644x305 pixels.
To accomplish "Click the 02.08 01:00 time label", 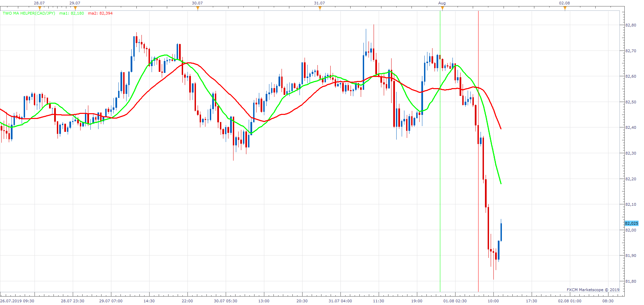I will click(x=570, y=301).
